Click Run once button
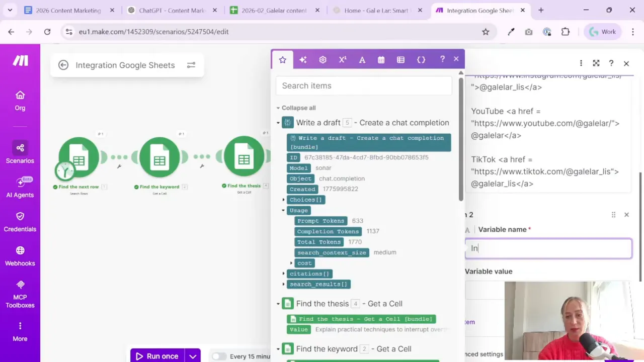This screenshot has height=362, width=644. click(x=157, y=356)
